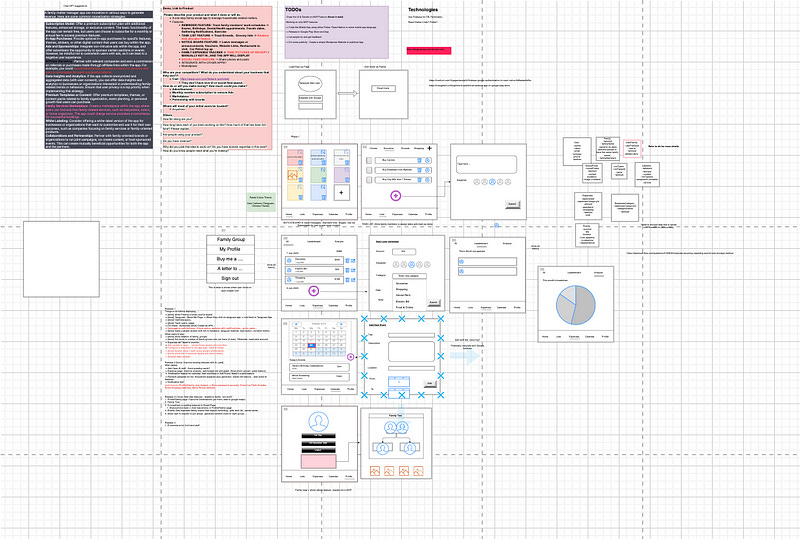The image size is (800, 539).
Task: Click Integrate with Google button on login screen
Action: click(x=310, y=98)
